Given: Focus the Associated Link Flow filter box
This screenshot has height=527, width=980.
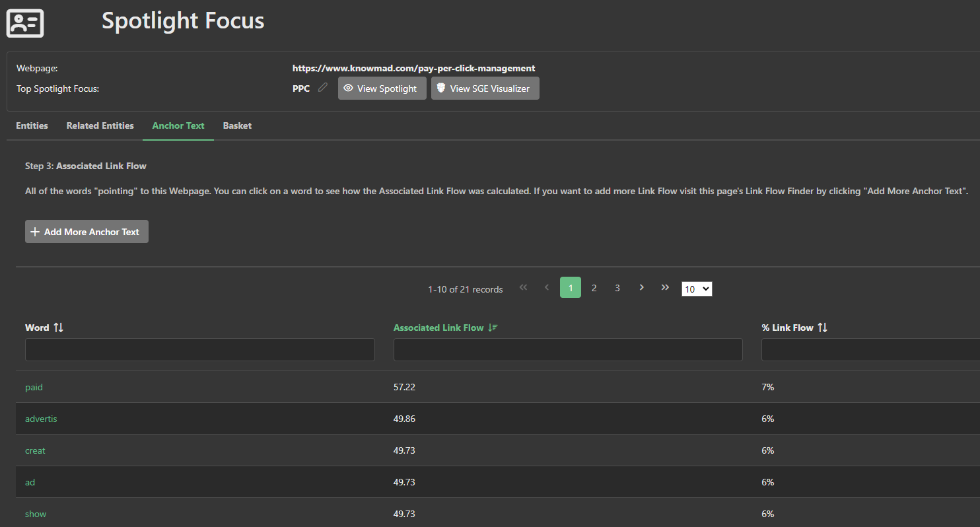Looking at the screenshot, I should click(567, 350).
